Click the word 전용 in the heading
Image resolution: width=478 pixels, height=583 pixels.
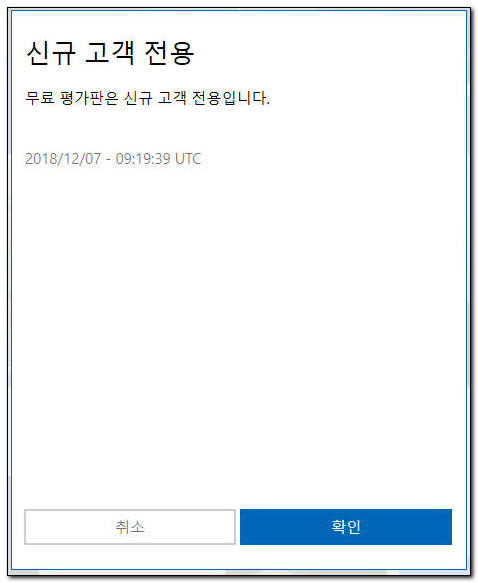pyautogui.click(x=169, y=53)
